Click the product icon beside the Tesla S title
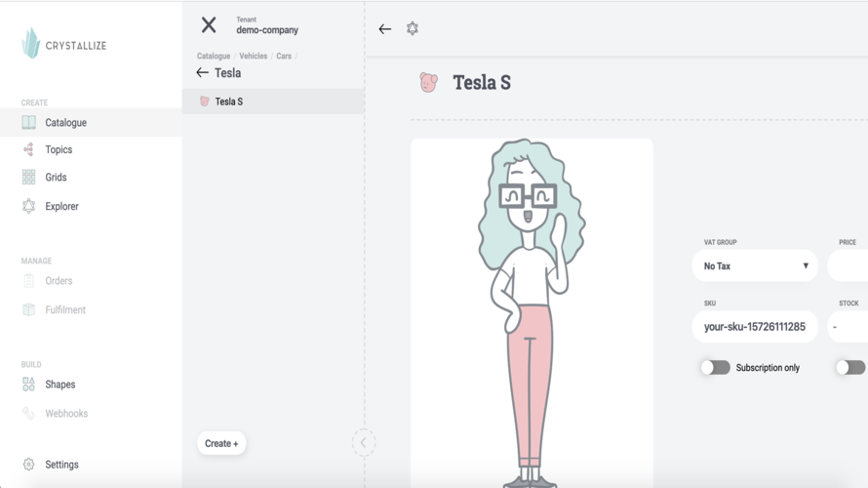The height and width of the screenshot is (488, 868). 428,83
